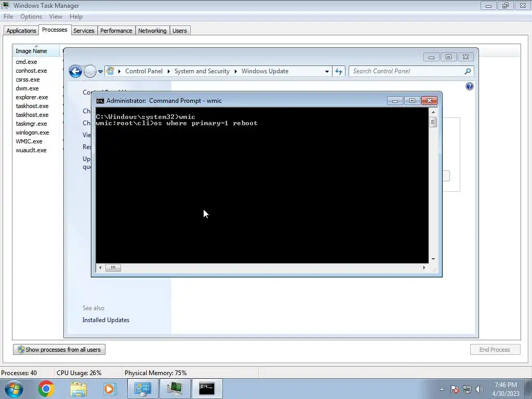Click the Windows Update breadcrumb
This screenshot has width=532, height=399.
tap(265, 71)
